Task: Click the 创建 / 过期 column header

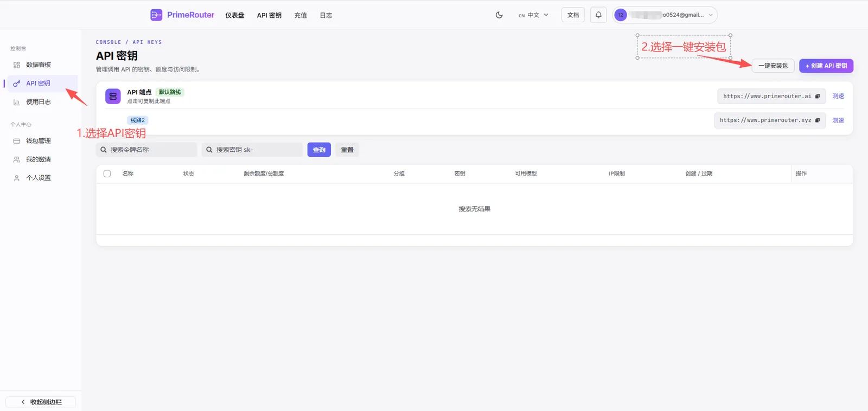Action: point(699,174)
